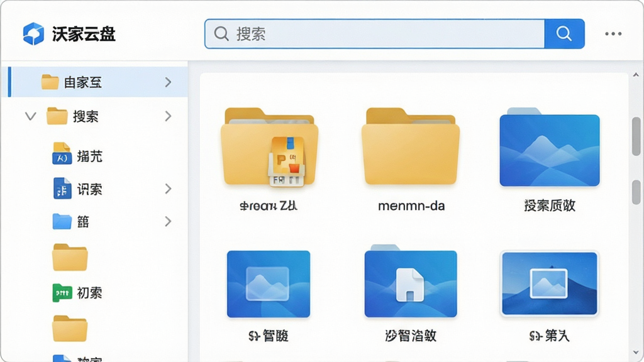The width and height of the screenshot is (644, 362).
Task: Click the scrollbar up arrow
Action: 636,75
